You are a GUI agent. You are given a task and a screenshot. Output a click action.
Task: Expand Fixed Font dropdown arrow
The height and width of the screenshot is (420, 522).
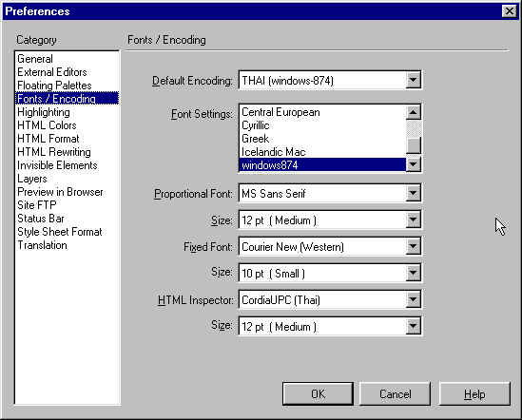pyautogui.click(x=414, y=246)
